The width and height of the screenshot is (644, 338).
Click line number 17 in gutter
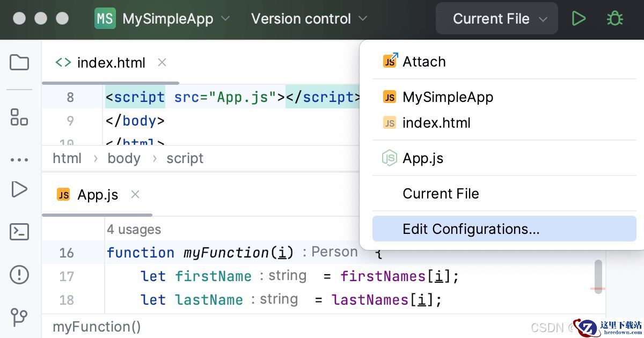pos(67,276)
